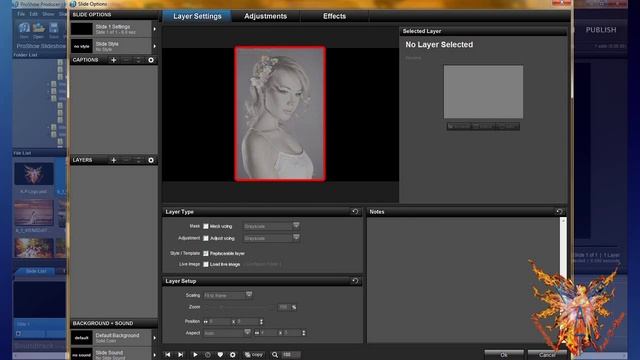The height and width of the screenshot is (360, 640).
Task: Open the Captions gear settings icon
Action: 151,60
